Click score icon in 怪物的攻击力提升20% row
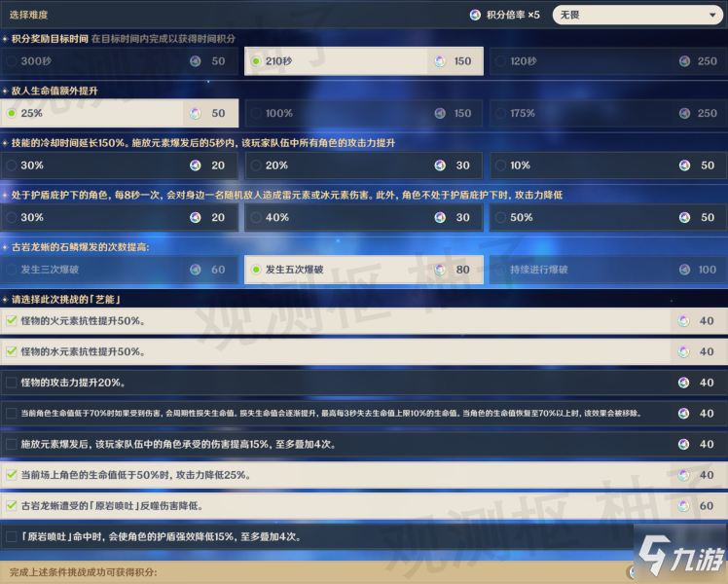Viewport: 728px width, 584px height. click(683, 383)
